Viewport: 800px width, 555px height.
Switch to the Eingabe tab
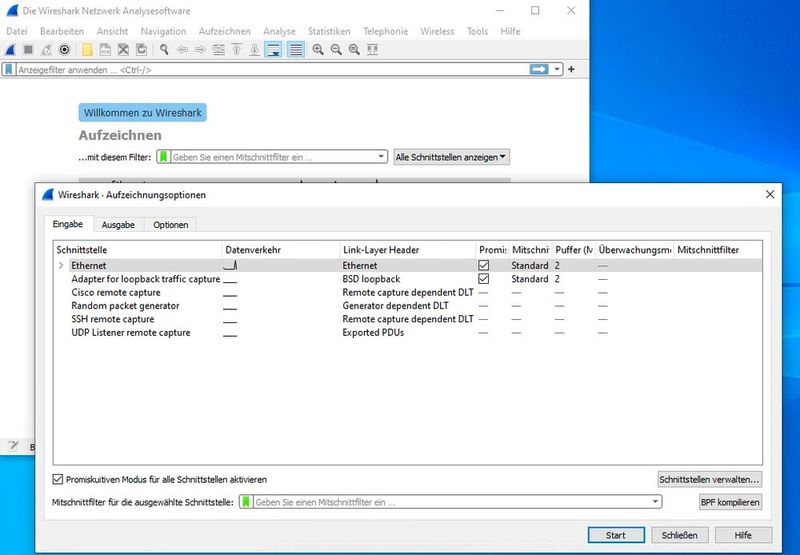(x=67, y=224)
